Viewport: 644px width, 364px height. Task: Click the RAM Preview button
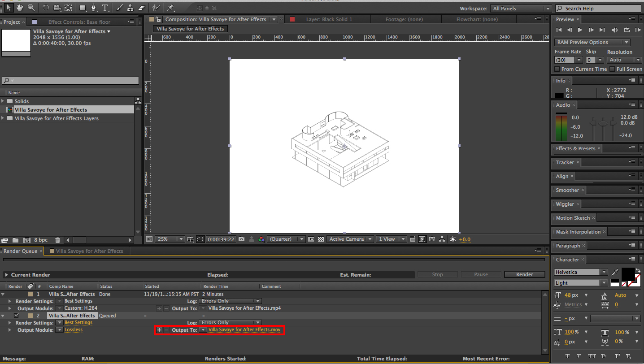(x=637, y=30)
